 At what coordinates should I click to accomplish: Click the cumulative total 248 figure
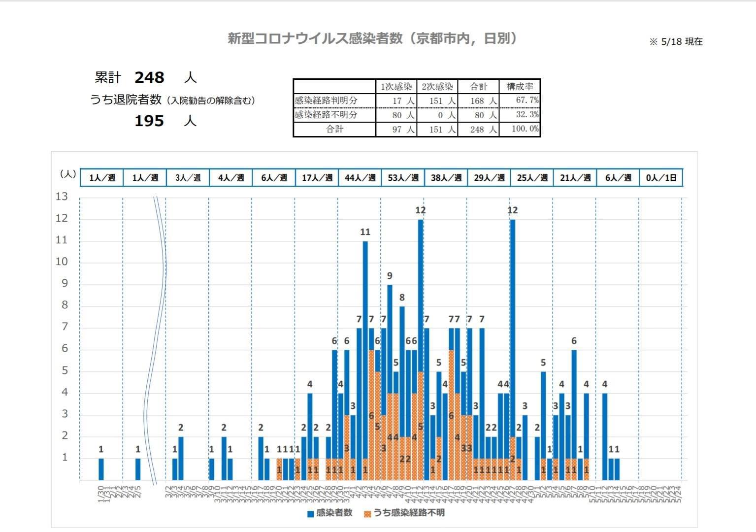[x=149, y=77]
